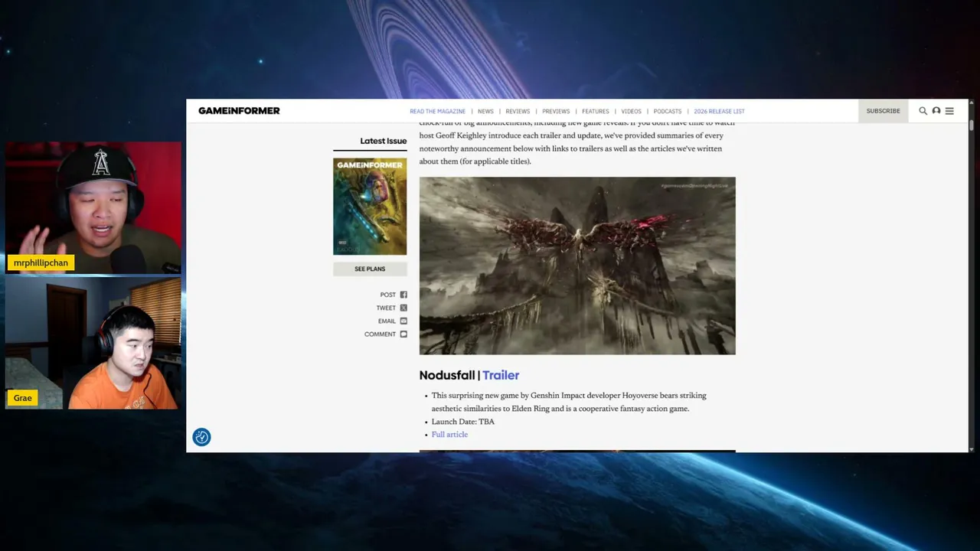Open the 2026 Release List link
The image size is (980, 551).
[719, 112]
